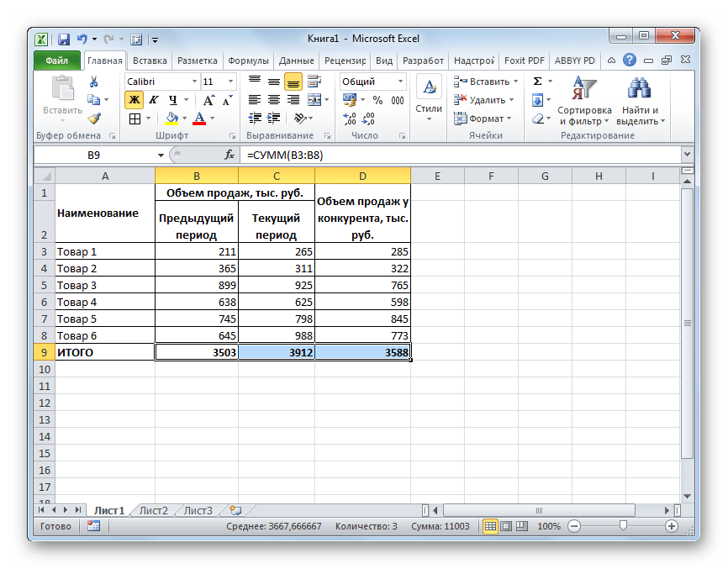Open the insert function fx dialog
This screenshot has width=728, height=569.
(229, 155)
